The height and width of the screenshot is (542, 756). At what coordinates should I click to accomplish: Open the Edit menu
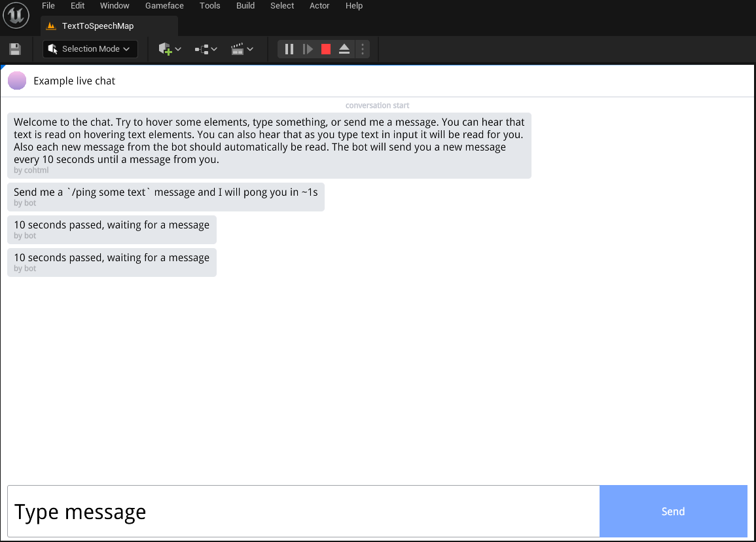pos(78,6)
